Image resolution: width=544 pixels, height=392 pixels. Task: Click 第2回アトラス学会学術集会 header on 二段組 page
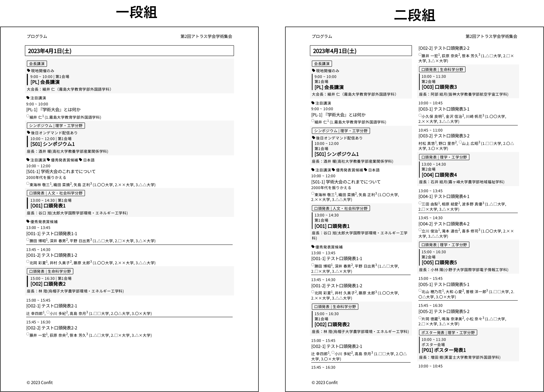[x=491, y=36]
